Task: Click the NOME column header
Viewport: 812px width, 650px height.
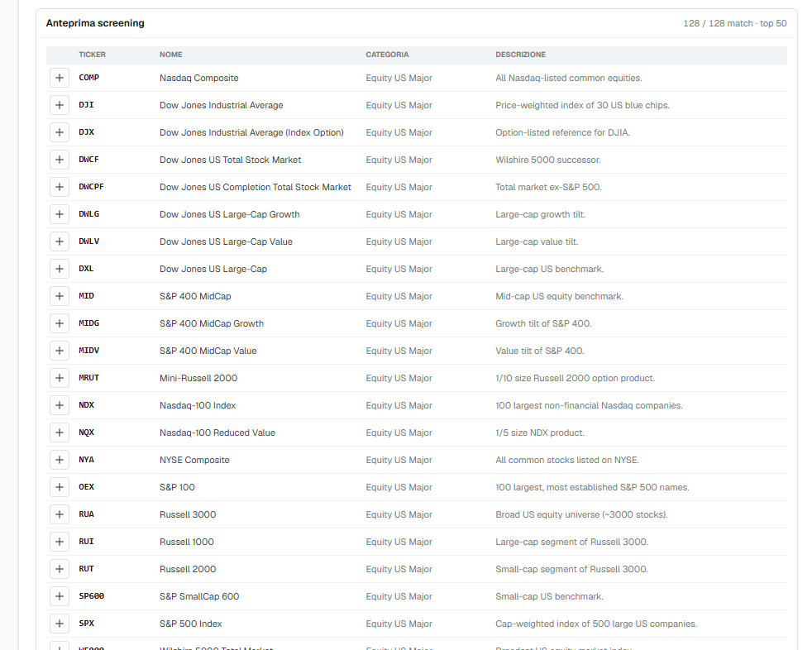Action: 171,55
